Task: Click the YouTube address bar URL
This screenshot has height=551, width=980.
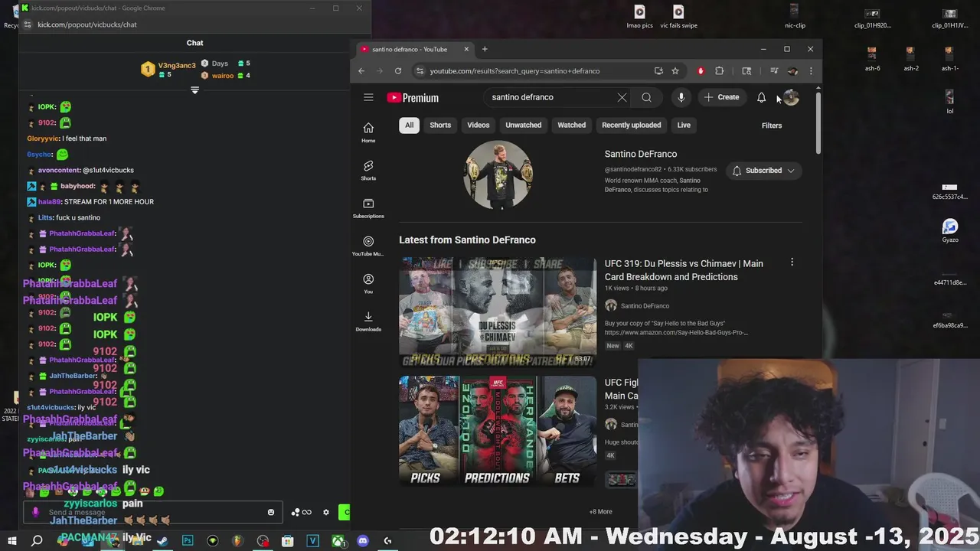Action: pos(514,71)
